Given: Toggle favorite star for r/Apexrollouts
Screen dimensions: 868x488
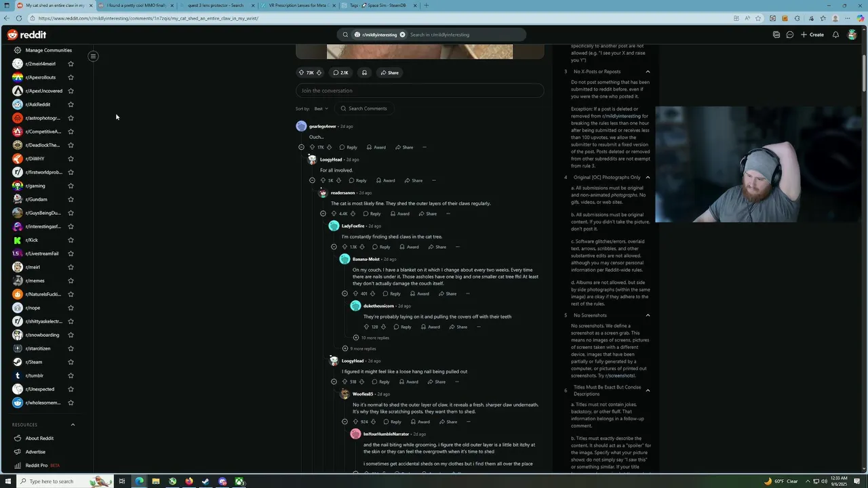Looking at the screenshot, I should coord(71,77).
